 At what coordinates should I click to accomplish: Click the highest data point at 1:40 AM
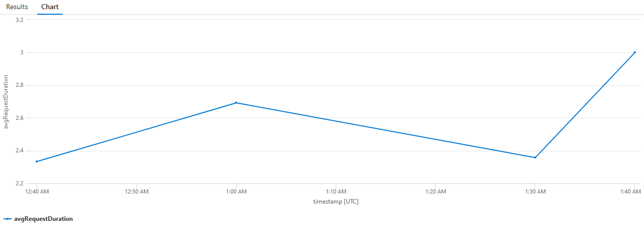point(635,52)
